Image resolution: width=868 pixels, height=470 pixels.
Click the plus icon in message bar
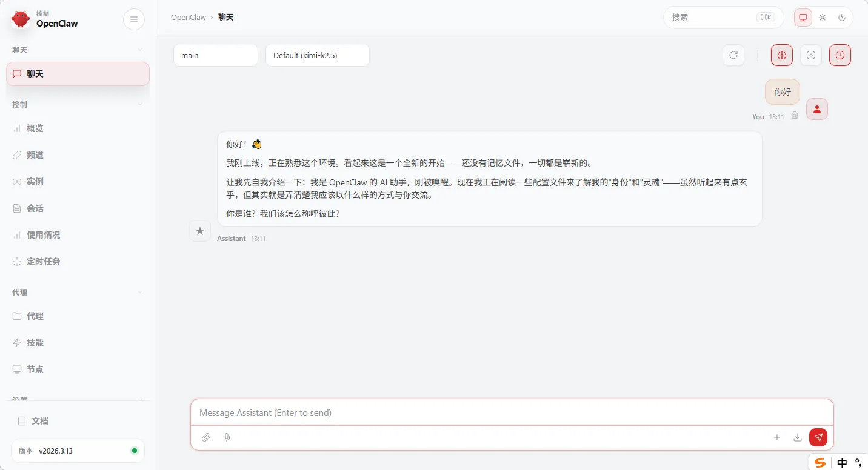[777, 437]
